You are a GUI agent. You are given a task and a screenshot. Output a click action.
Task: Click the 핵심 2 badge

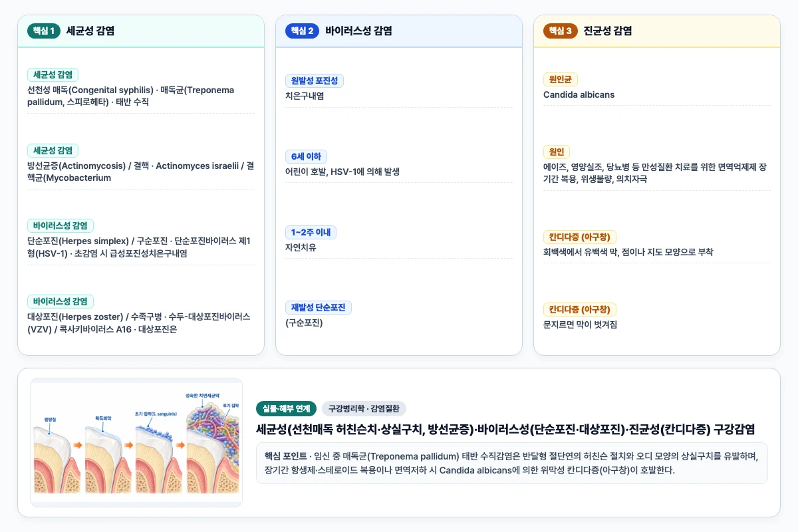(x=302, y=31)
